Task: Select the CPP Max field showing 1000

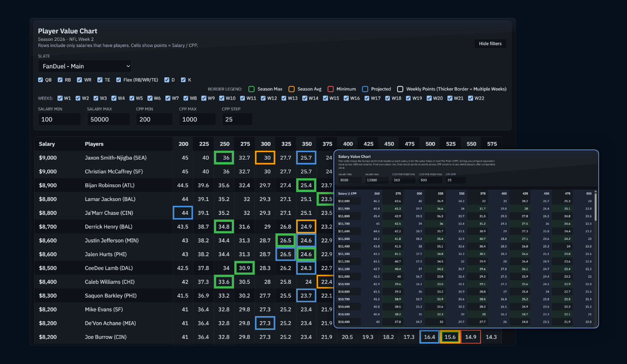Action: 197,119
